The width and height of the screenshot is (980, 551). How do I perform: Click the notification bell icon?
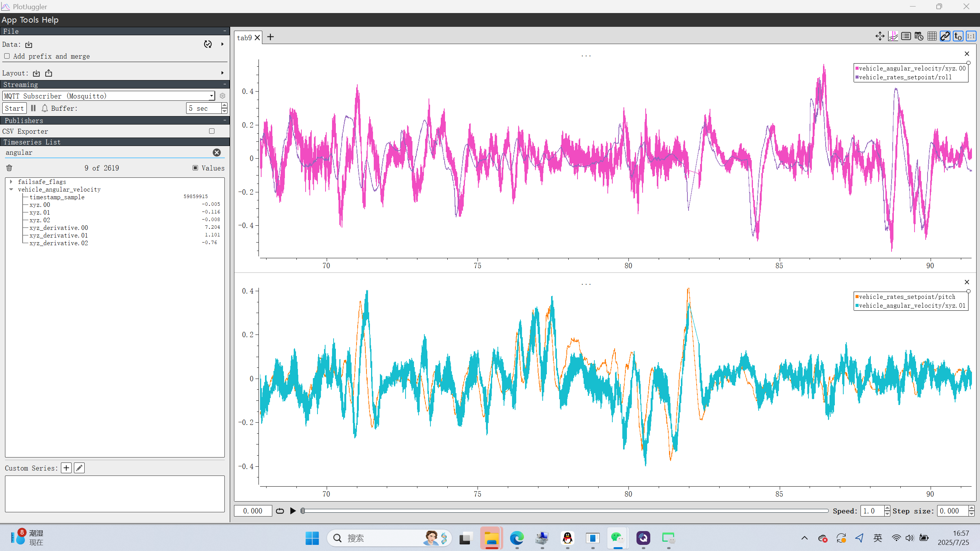coord(45,108)
